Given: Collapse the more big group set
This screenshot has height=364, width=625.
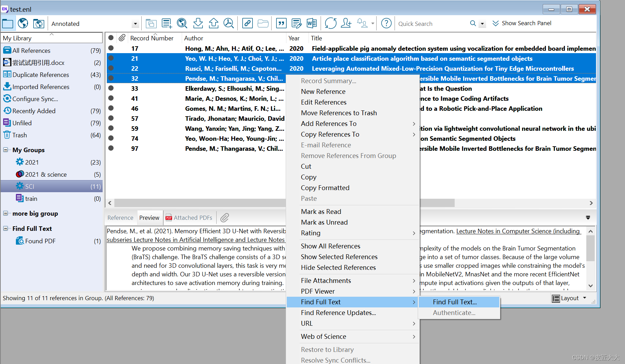Looking at the screenshot, I should coord(6,213).
